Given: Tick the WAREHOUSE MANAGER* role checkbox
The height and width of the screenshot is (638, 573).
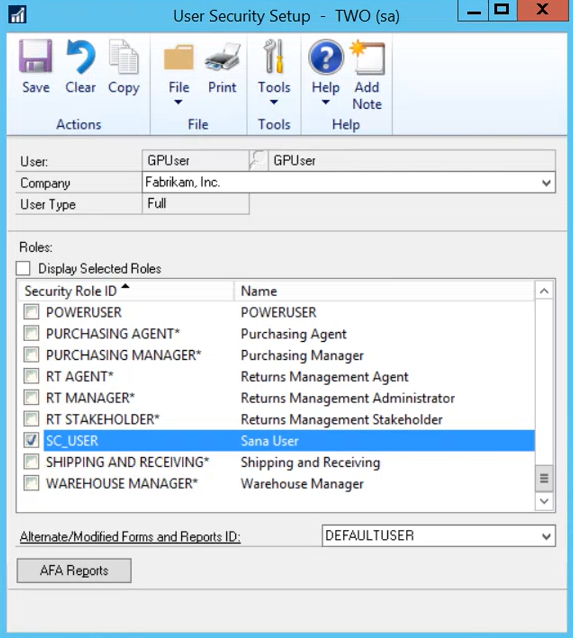Looking at the screenshot, I should 31,483.
